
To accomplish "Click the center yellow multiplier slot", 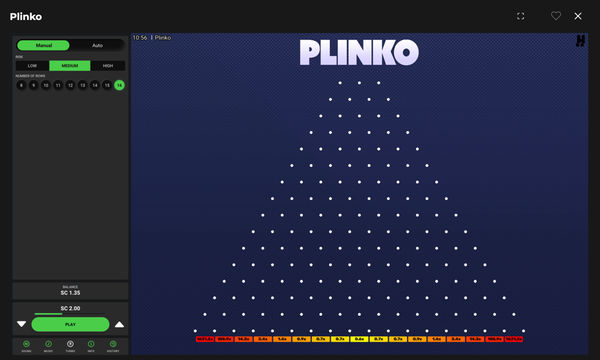I will (x=359, y=339).
